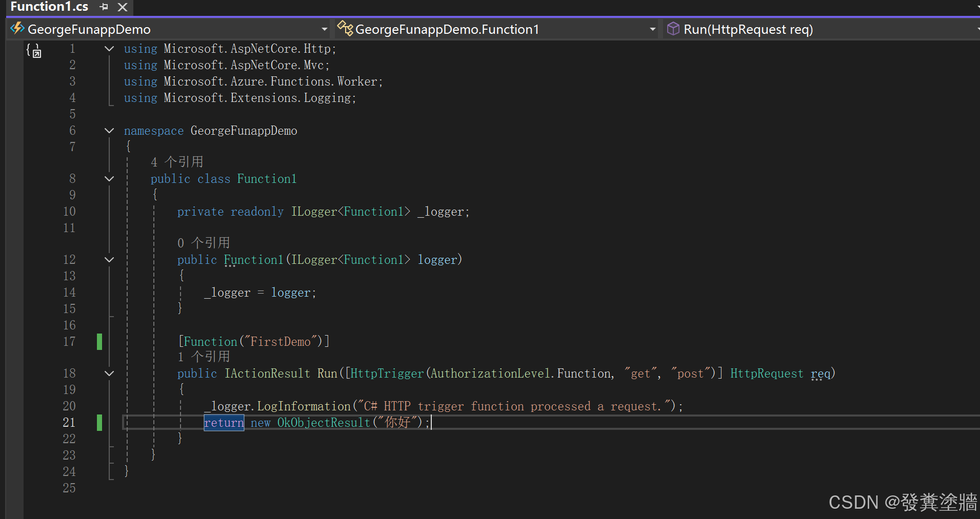Click line number 21 in the gutter

(69, 423)
